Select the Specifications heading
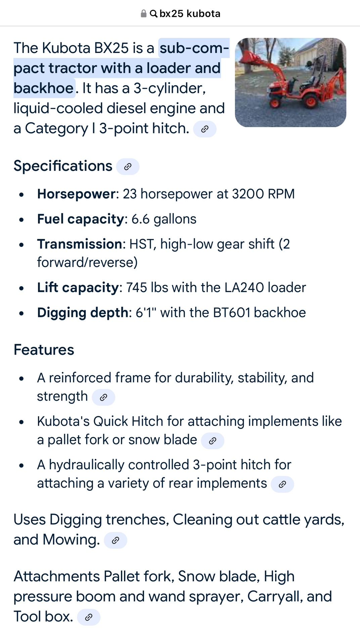The width and height of the screenshot is (360, 644). click(x=63, y=166)
